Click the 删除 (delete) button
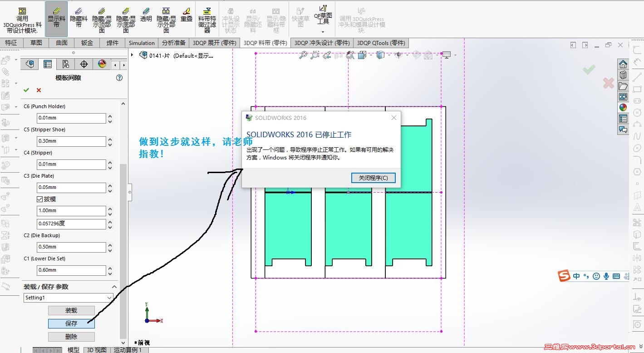 pyautogui.click(x=71, y=337)
